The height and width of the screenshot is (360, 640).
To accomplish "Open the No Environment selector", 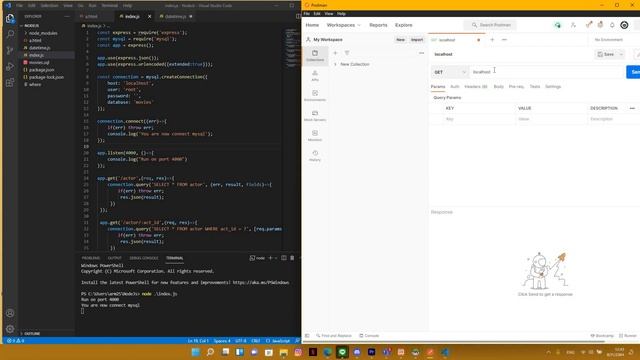I will coord(609,40).
